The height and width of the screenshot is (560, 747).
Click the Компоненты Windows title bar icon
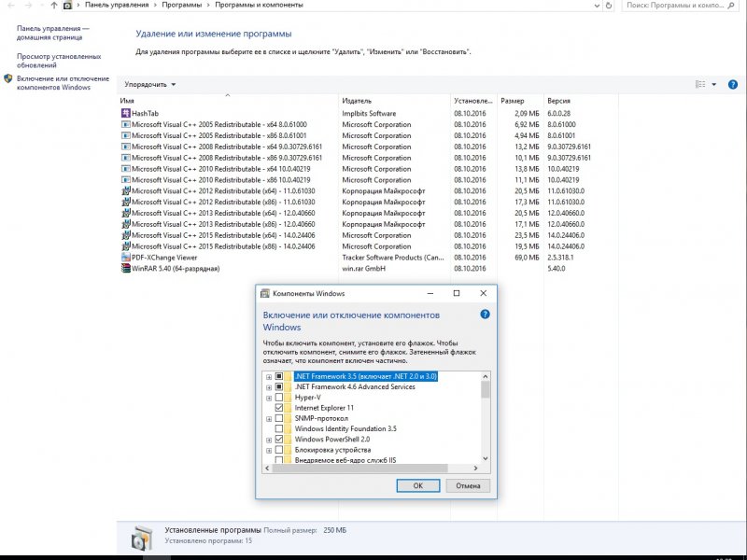[x=265, y=293]
